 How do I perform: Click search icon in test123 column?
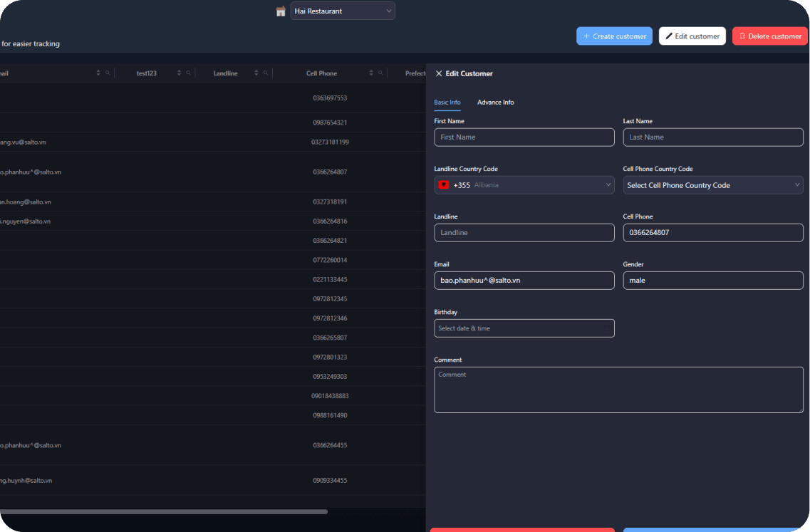pos(189,73)
